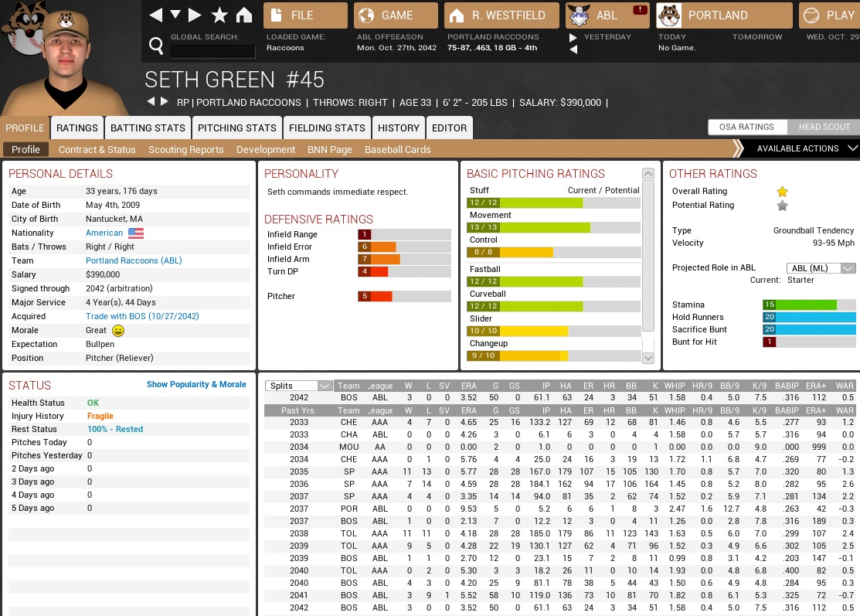Open the Splits dropdown

[298, 386]
